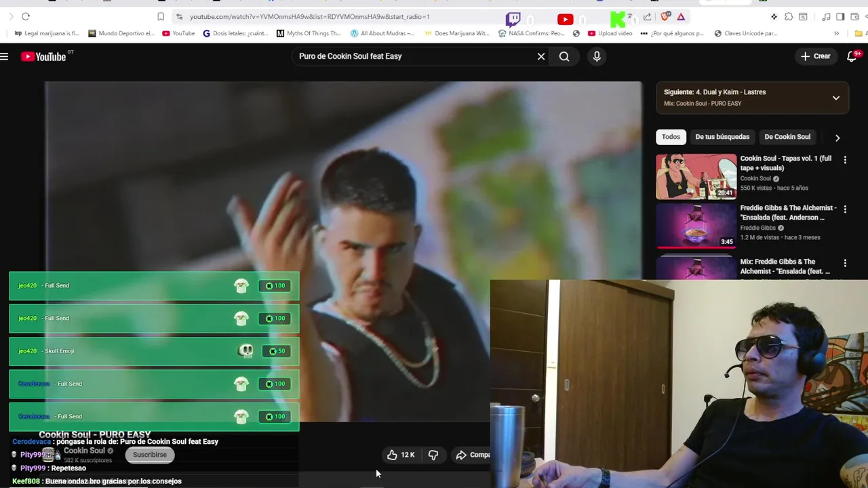
Task: Toggle the browser sidebar panel icon
Action: click(840, 16)
